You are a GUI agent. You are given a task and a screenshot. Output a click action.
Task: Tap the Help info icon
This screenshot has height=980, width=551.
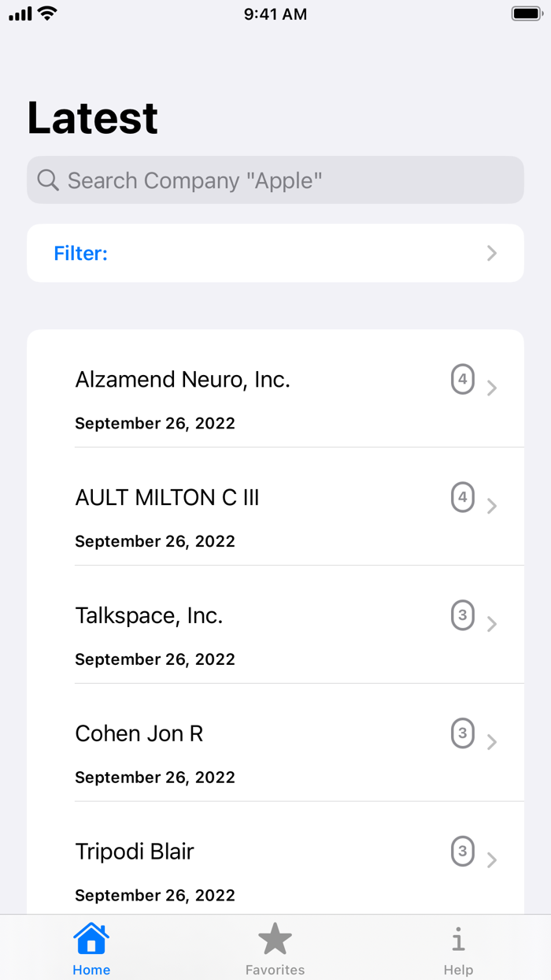459,937
